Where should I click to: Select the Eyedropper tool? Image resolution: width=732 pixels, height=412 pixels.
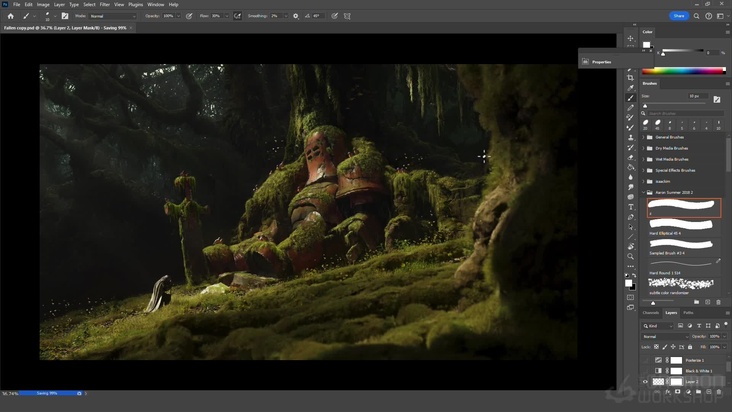[x=630, y=87]
